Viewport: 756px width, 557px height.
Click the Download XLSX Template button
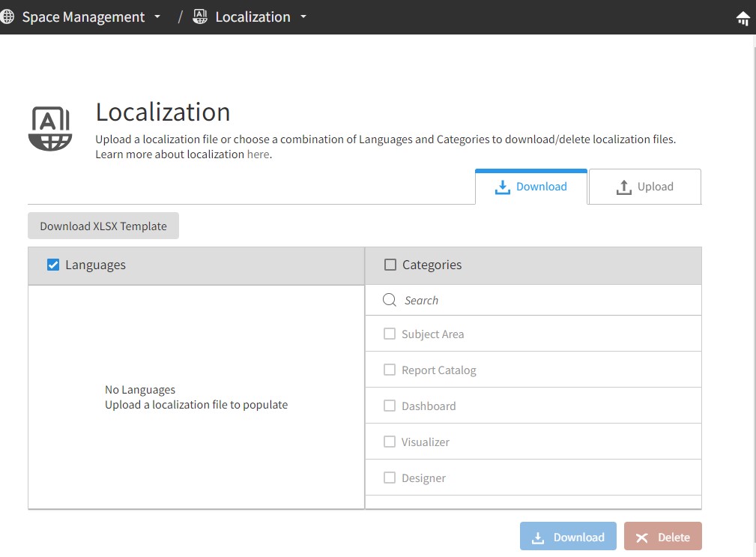[x=103, y=225]
